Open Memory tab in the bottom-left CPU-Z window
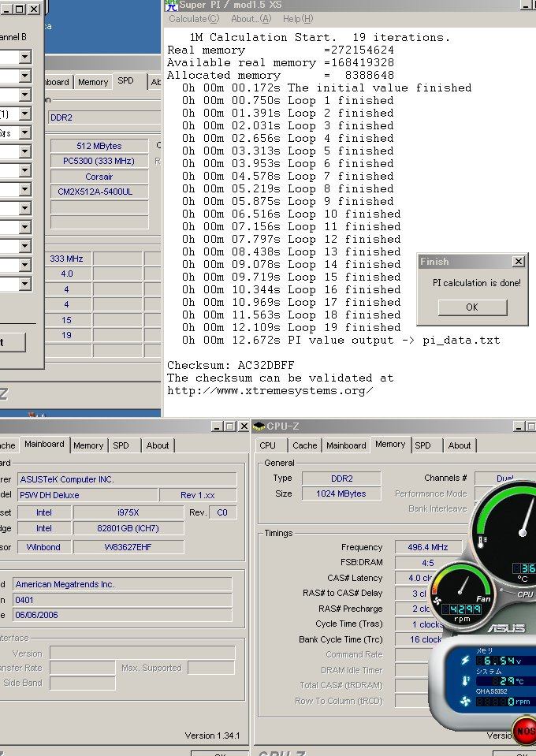 (89, 445)
